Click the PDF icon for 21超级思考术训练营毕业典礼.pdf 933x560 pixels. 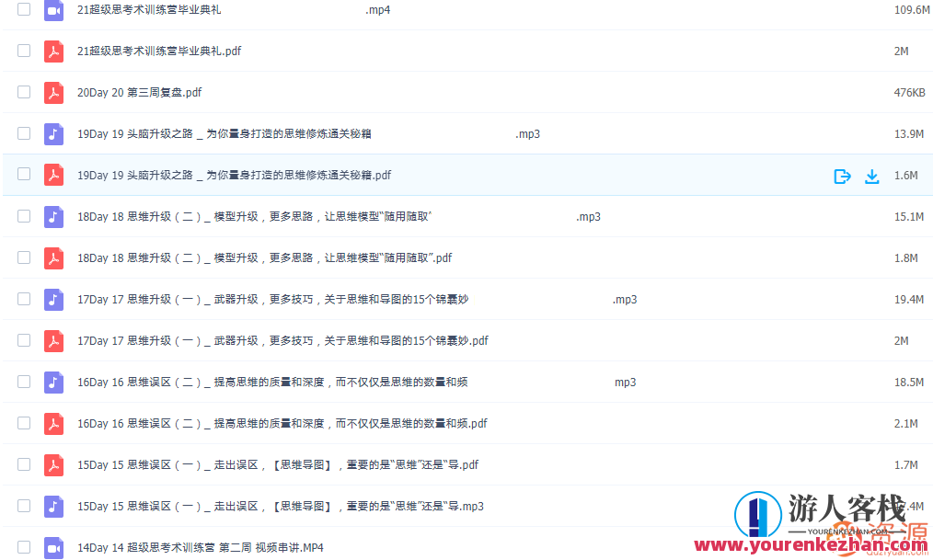53,51
